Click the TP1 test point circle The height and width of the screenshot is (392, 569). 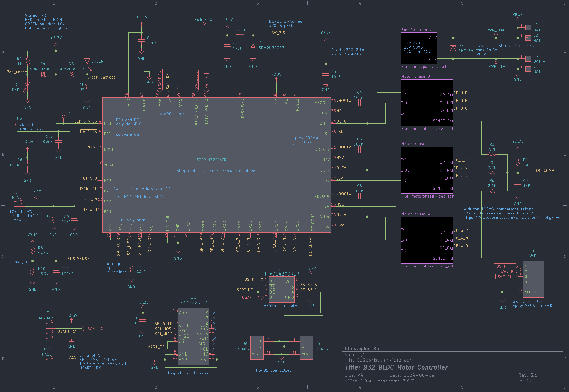pos(64,117)
